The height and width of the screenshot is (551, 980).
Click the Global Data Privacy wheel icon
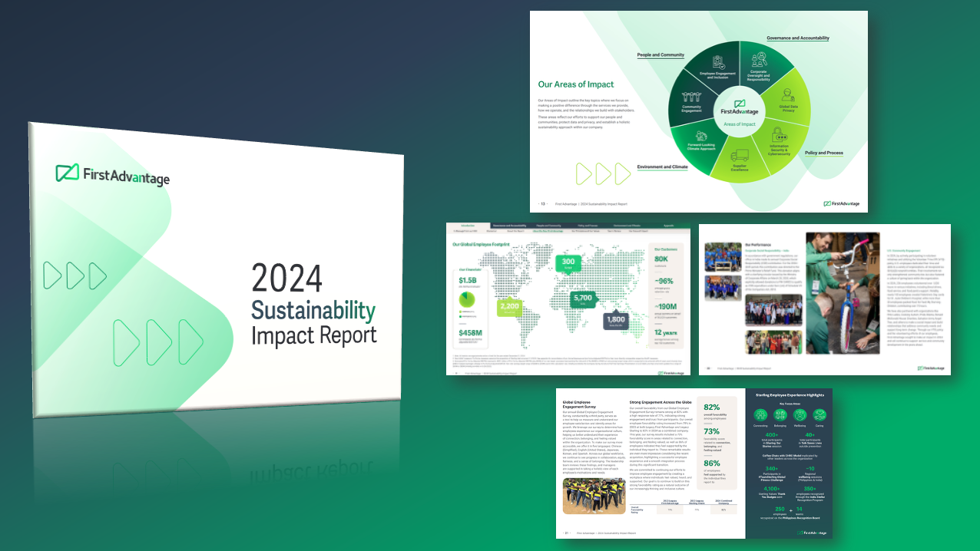coord(788,95)
